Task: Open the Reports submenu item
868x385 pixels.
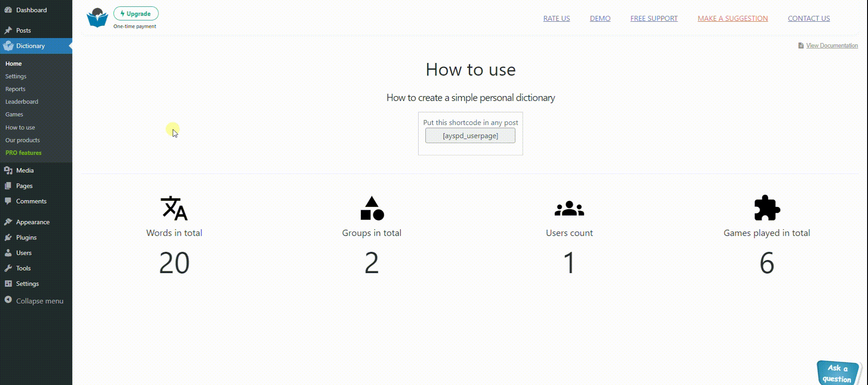Action: point(15,89)
